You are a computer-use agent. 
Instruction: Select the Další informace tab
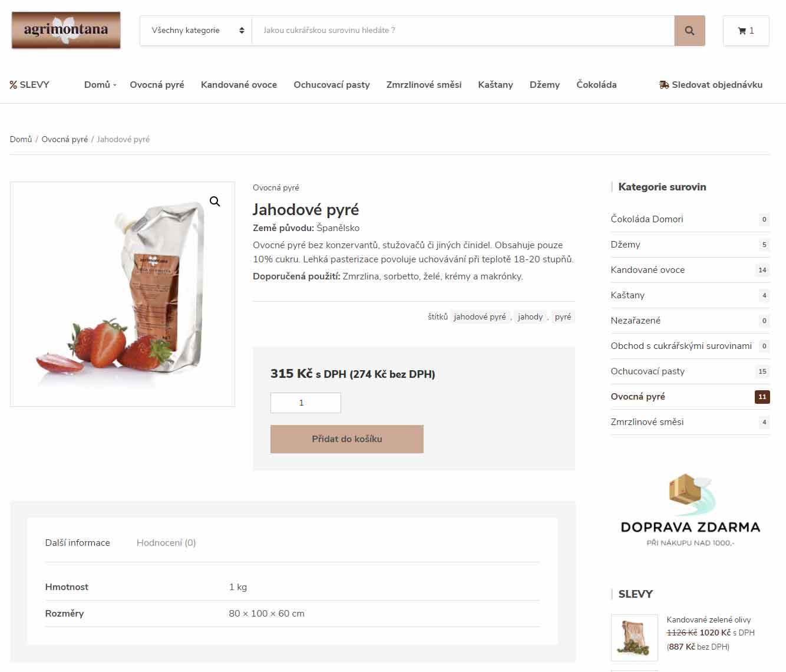tap(78, 543)
